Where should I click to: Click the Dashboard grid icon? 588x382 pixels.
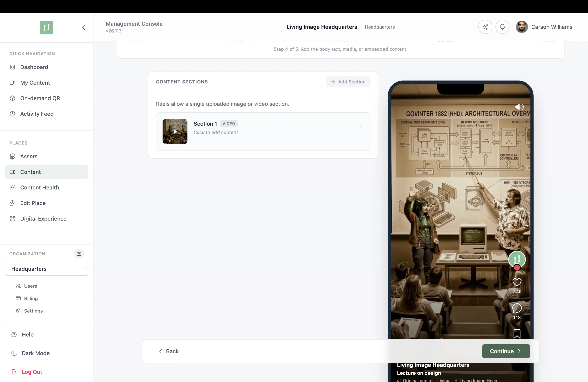12,67
